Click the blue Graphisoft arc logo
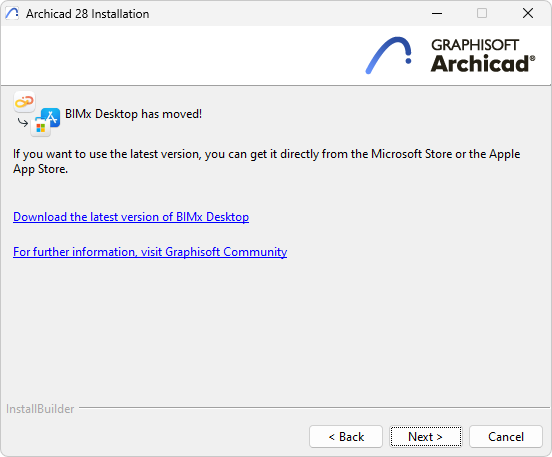The width and height of the screenshot is (552, 457). pos(389,55)
